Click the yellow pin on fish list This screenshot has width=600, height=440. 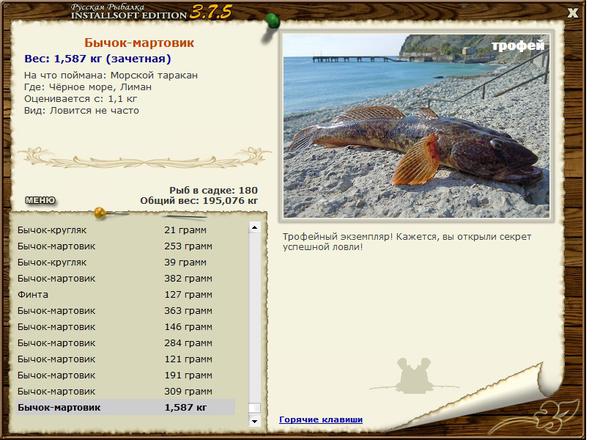(100, 213)
